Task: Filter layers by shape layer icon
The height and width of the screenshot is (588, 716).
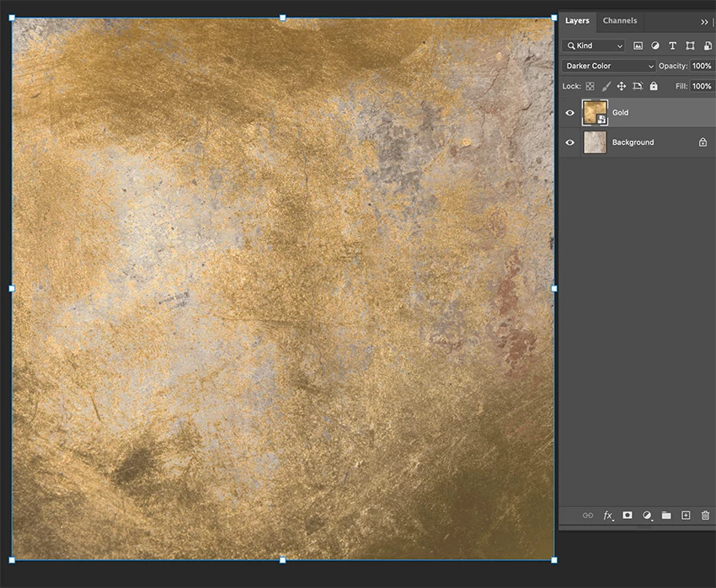Action: click(x=690, y=45)
